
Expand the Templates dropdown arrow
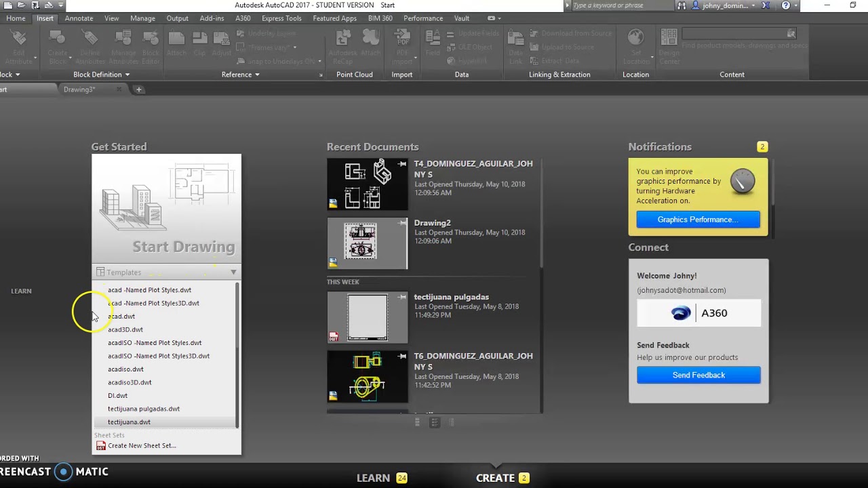(233, 272)
